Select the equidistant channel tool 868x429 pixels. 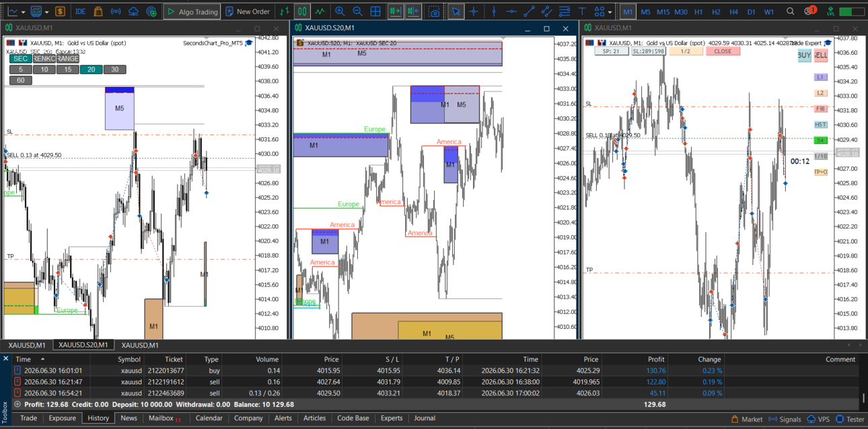click(547, 11)
